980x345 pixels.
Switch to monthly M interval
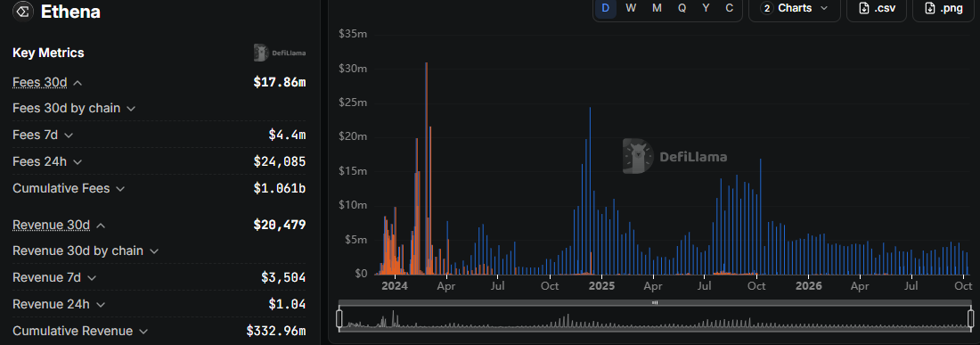pyautogui.click(x=657, y=8)
